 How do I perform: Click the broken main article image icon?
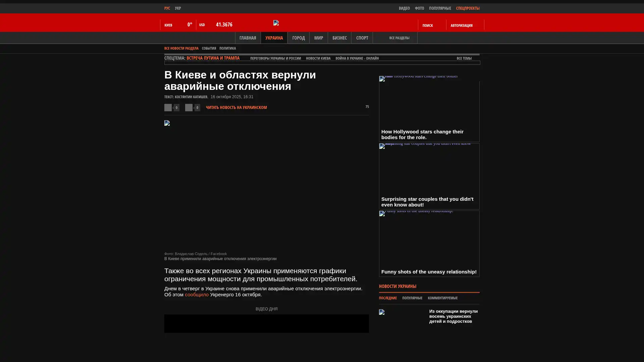167,123
